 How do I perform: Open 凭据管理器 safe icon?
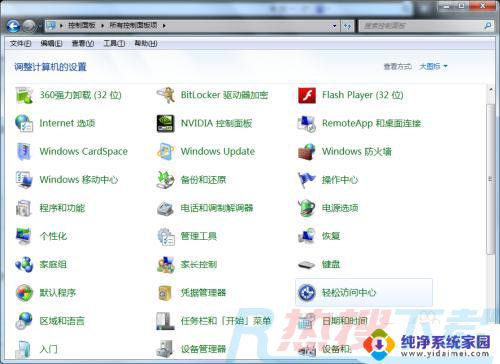[166, 293]
